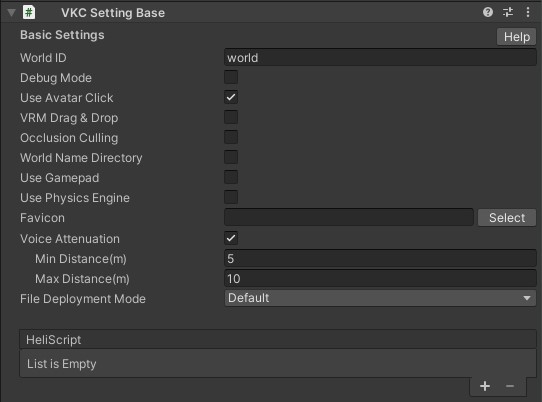Click the Occlusion Culling label
This screenshot has width=542, height=402.
[x=69, y=138]
